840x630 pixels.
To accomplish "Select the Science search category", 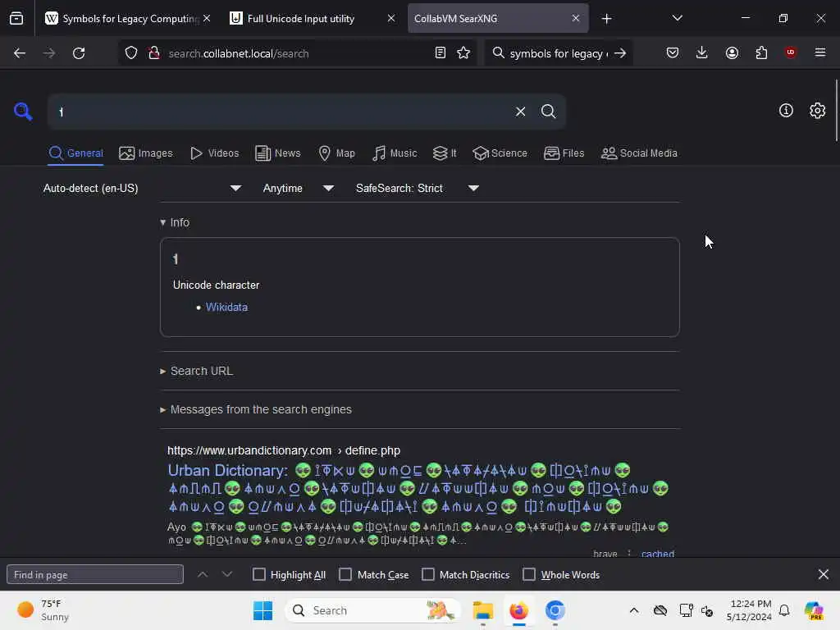I will (500, 153).
